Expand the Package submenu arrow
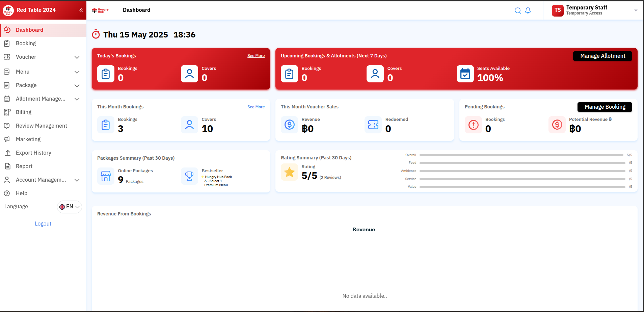 [x=77, y=85]
